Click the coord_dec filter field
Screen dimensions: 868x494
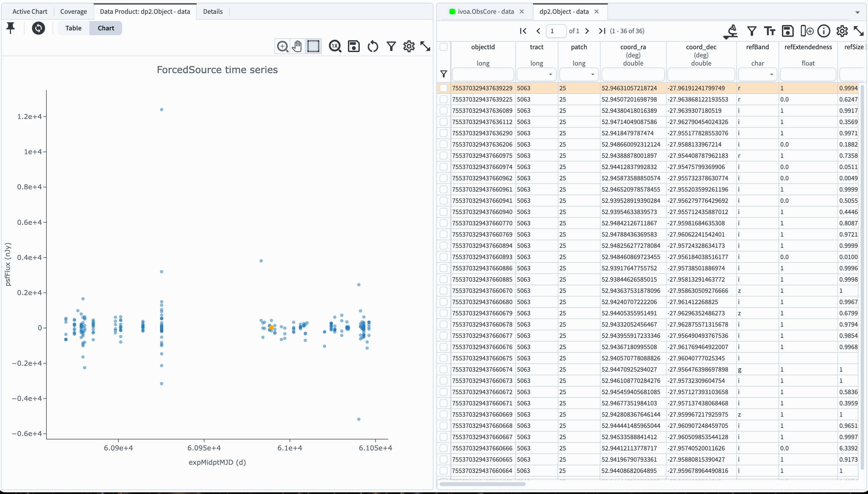click(701, 74)
